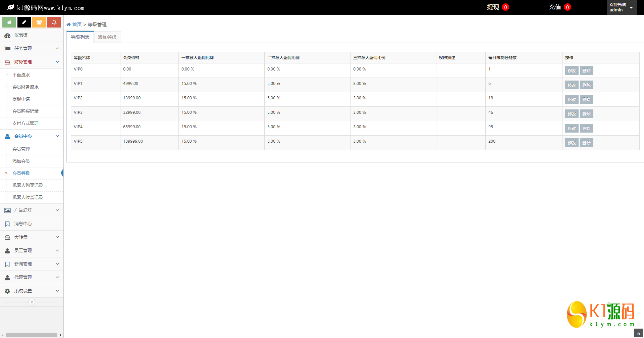This screenshot has width=644, height=338.
Task: Open the admin user dropdown
Action: (x=622, y=7)
